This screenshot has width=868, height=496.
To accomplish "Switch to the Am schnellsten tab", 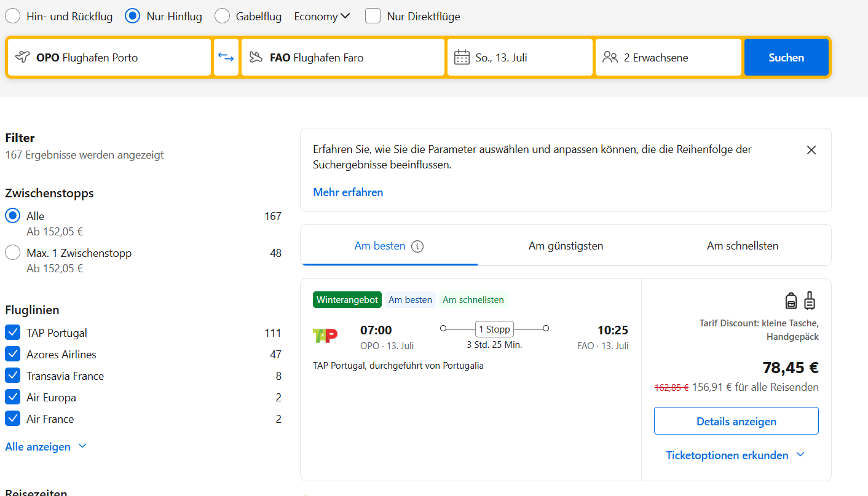I will (x=743, y=246).
